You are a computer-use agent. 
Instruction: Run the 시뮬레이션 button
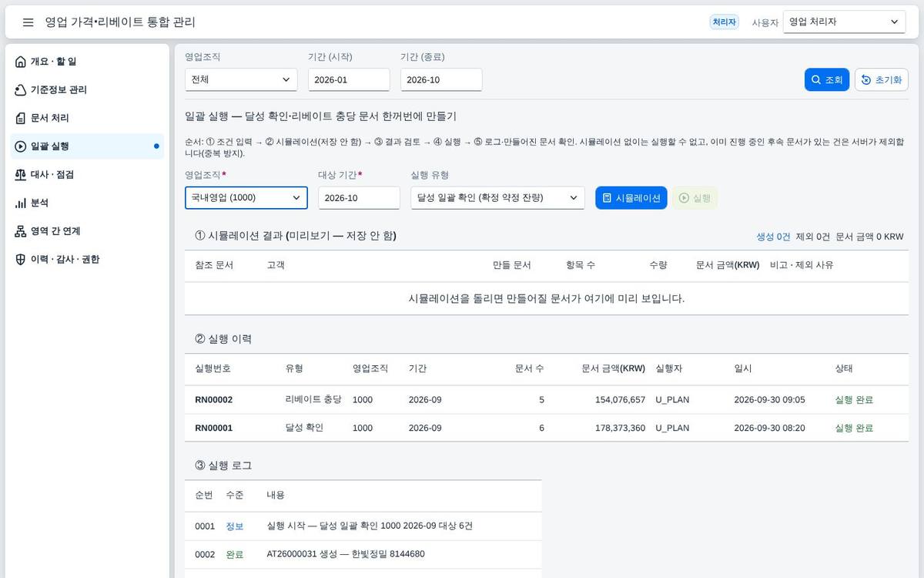(631, 198)
